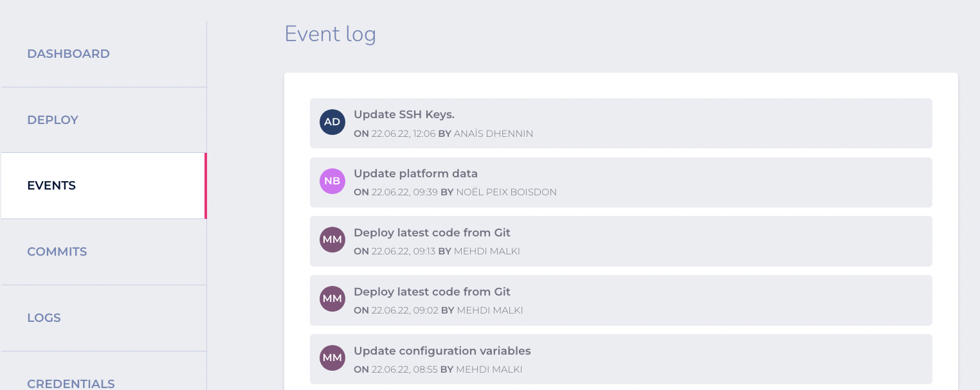Click the MM avatar beside Update configuration variables

coord(332,358)
